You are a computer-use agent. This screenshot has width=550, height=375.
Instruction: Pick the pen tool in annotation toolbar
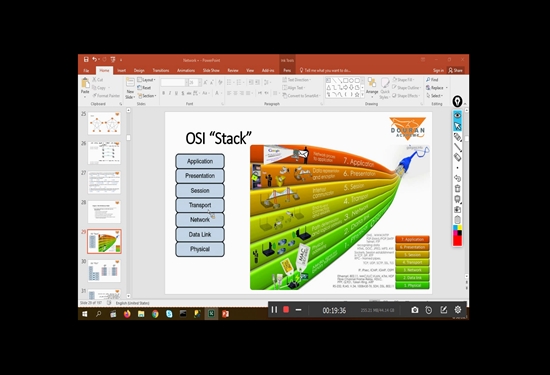[457, 137]
